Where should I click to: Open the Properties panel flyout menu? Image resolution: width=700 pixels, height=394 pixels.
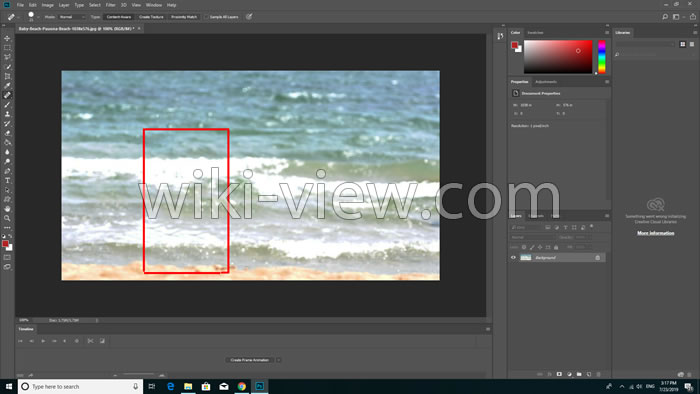(607, 82)
